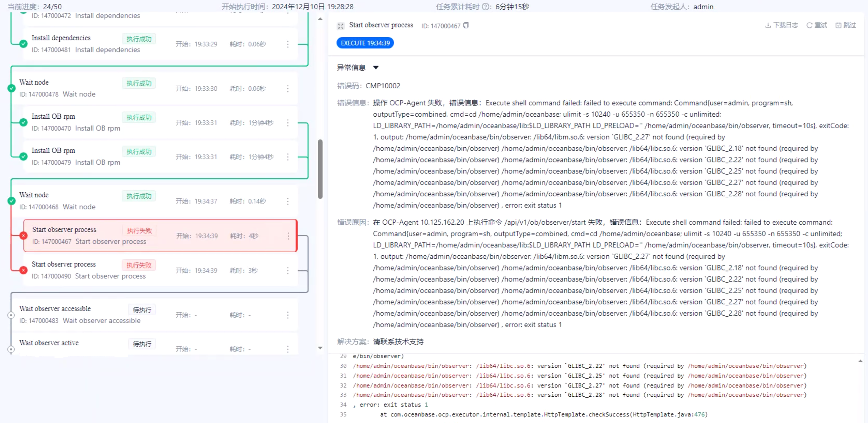Click the 执行成功 tag on Install OB rpm
This screenshot has width=868, height=423.
point(139,117)
